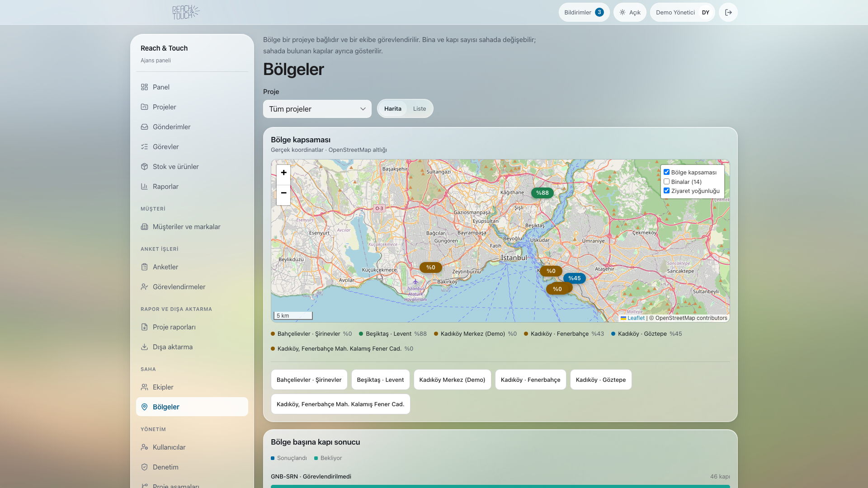
Task: Open Görevlendirmeler user-check icon
Action: pos(144,287)
